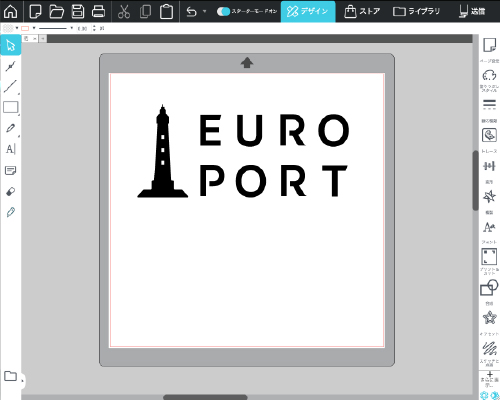Viewport: 500px width, 400px height.
Task: Open the ストア (Store) tab
Action: [362, 11]
